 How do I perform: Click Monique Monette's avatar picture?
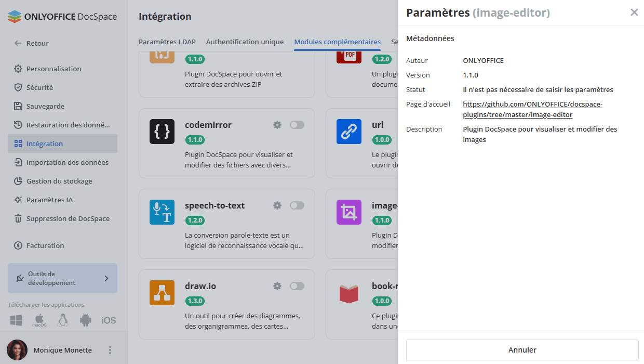coord(17,350)
